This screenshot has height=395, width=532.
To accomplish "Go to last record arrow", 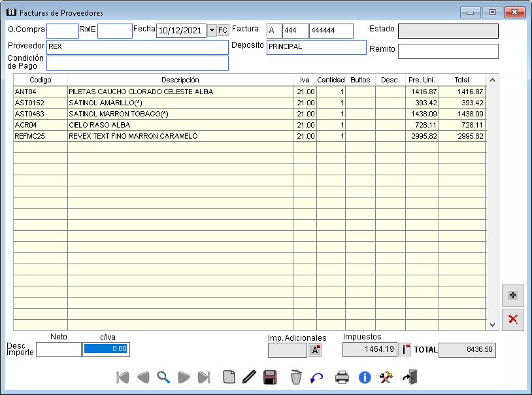I will click(x=204, y=377).
